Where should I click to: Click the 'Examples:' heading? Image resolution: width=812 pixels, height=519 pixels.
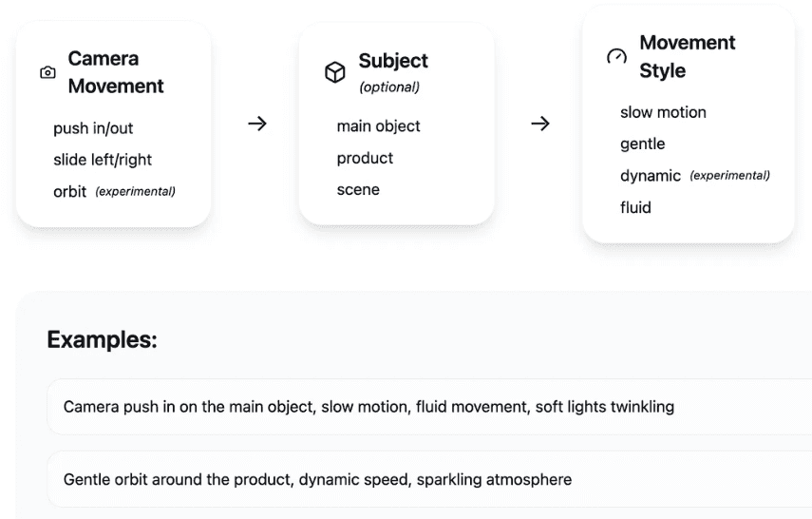pos(102,340)
